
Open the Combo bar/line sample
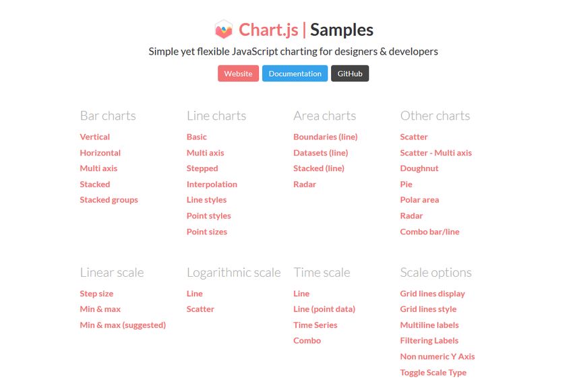tap(429, 232)
